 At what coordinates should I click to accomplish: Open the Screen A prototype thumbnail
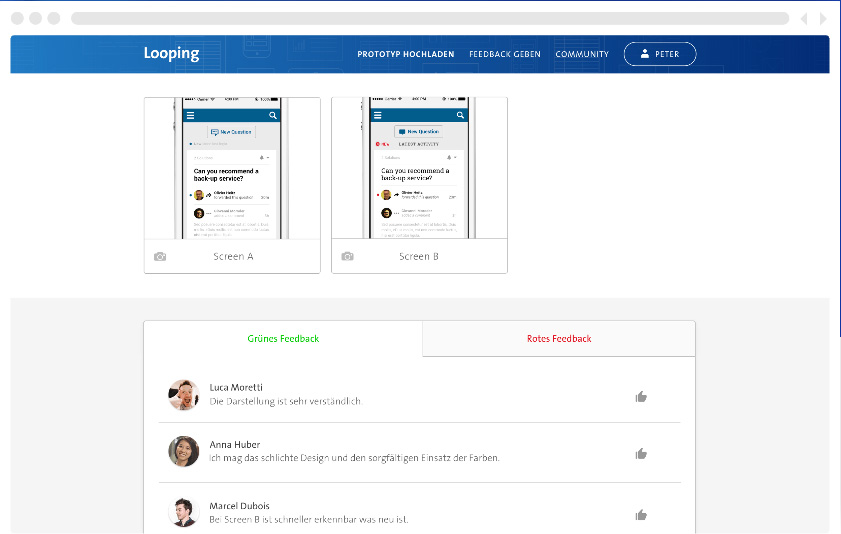pos(232,168)
